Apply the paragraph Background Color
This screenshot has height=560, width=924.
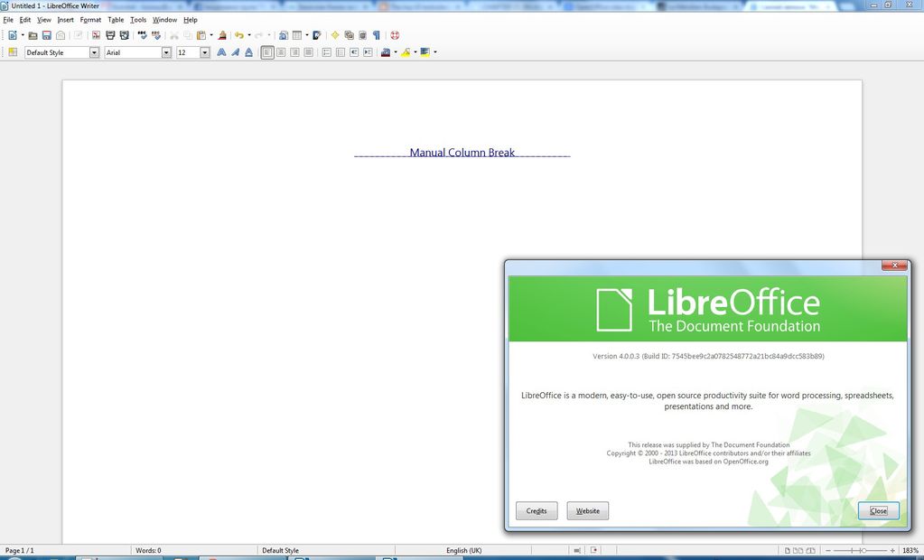(x=425, y=52)
